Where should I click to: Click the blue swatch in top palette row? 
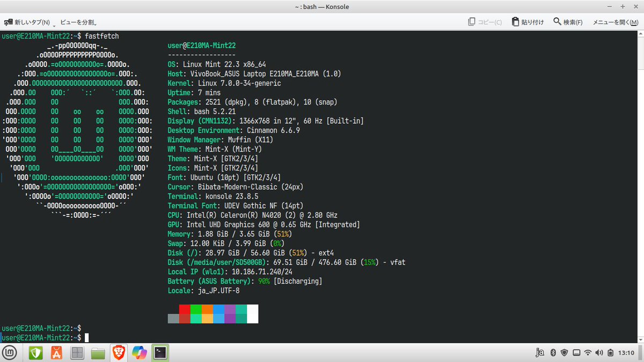pos(218,309)
